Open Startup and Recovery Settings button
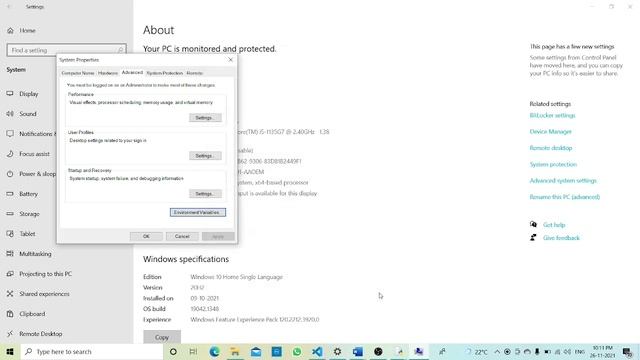 205,193
